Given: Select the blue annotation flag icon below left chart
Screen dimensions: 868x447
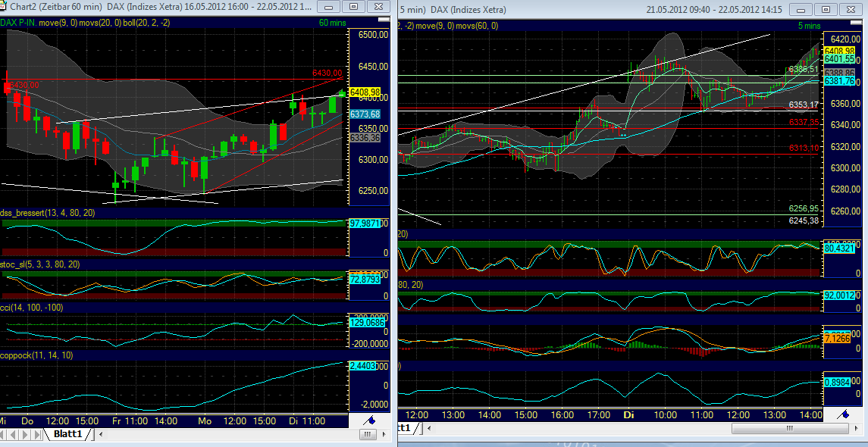Looking at the screenshot, I should 371,419.
